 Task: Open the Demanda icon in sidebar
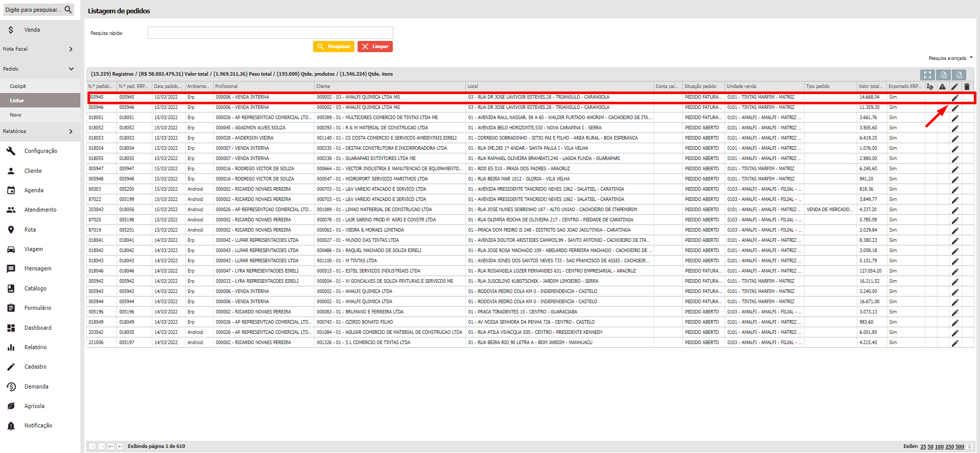click(x=11, y=387)
